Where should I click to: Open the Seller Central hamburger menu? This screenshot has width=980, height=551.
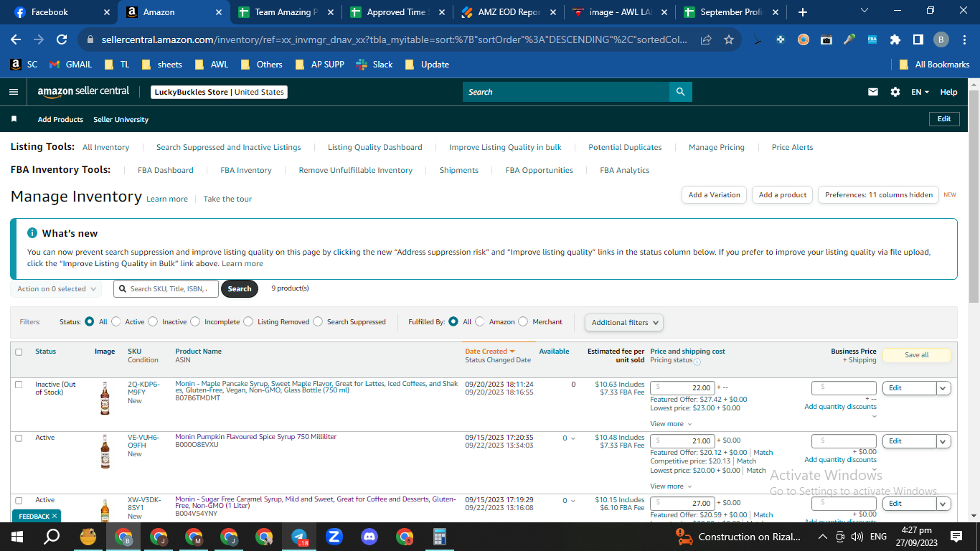pos(14,92)
